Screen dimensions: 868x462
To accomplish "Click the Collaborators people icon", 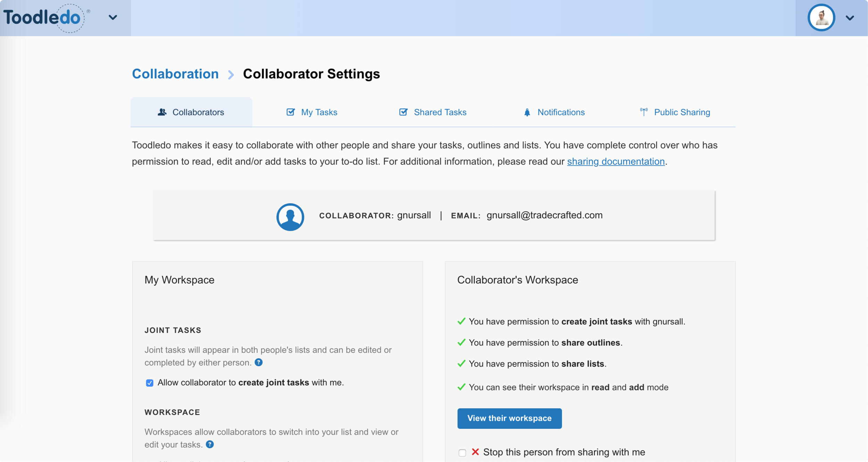I will pos(162,112).
